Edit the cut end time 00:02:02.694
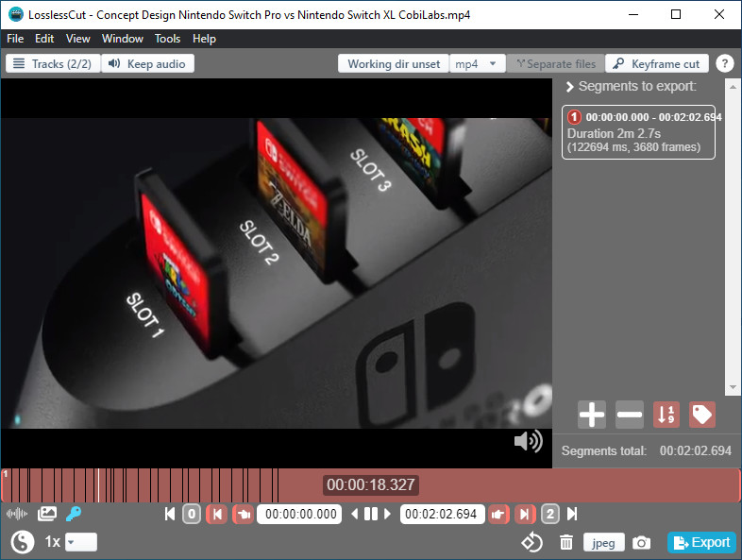The image size is (742, 560). click(x=442, y=514)
